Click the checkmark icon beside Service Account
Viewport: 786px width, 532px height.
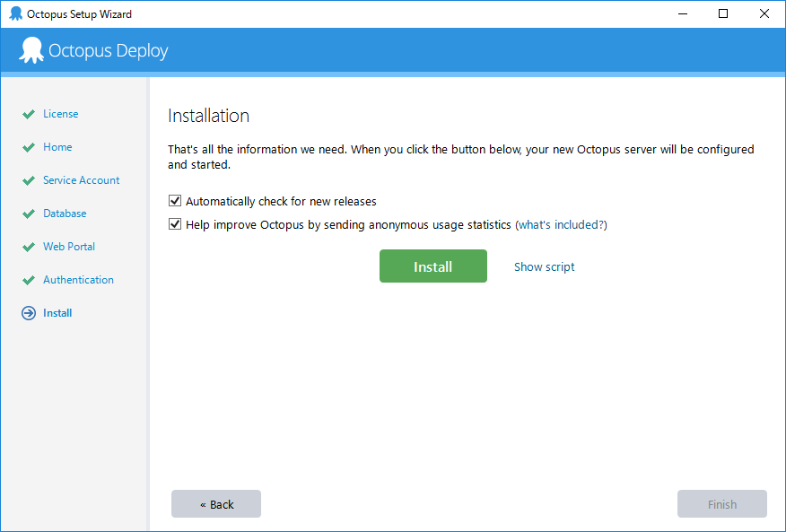point(29,180)
